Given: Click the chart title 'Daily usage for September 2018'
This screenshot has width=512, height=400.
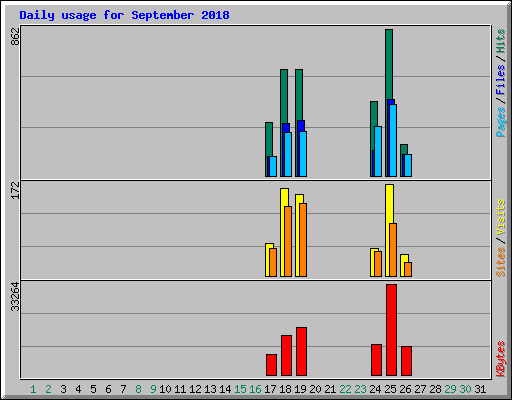Looking at the screenshot, I should coord(124,15).
